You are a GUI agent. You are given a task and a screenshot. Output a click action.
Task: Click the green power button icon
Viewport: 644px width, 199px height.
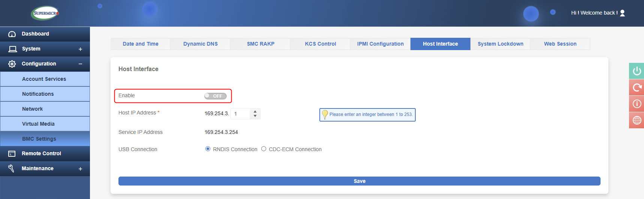point(637,71)
